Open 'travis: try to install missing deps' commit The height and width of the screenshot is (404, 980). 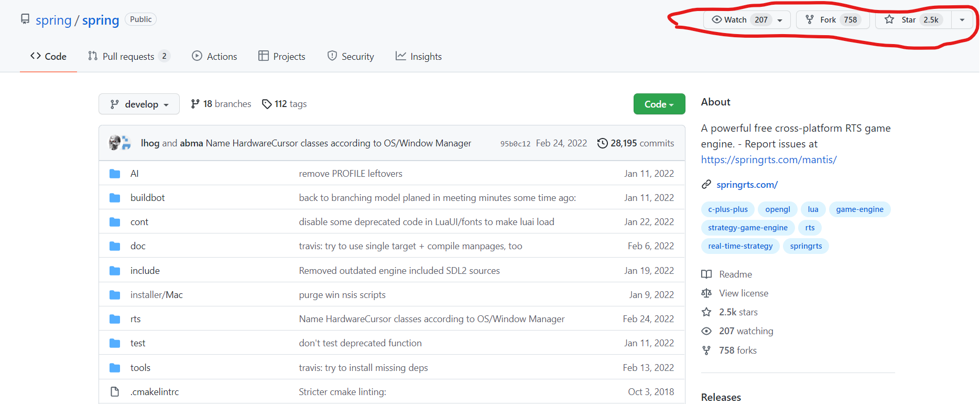[x=363, y=368]
